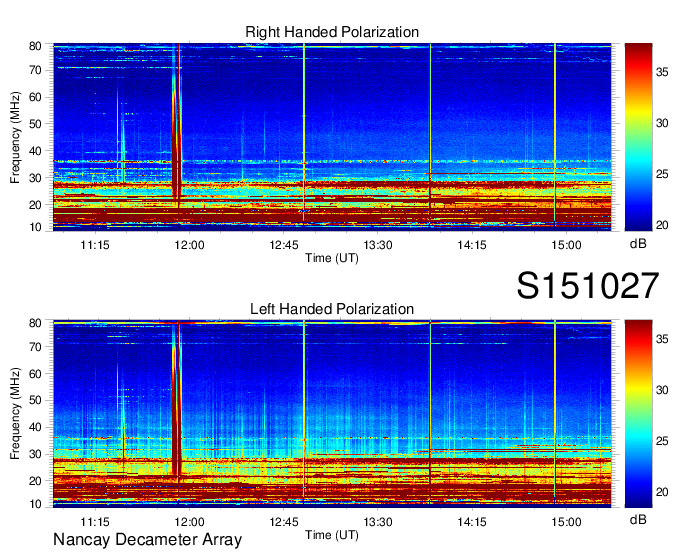The image size is (680, 552).
Task: Click the 20 tick on the upper colorbar
Action: (662, 225)
